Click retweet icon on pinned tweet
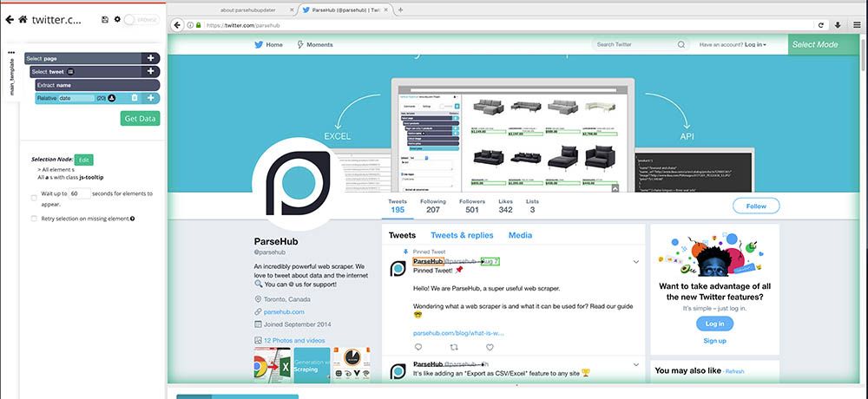The image size is (868, 399). pos(454,348)
